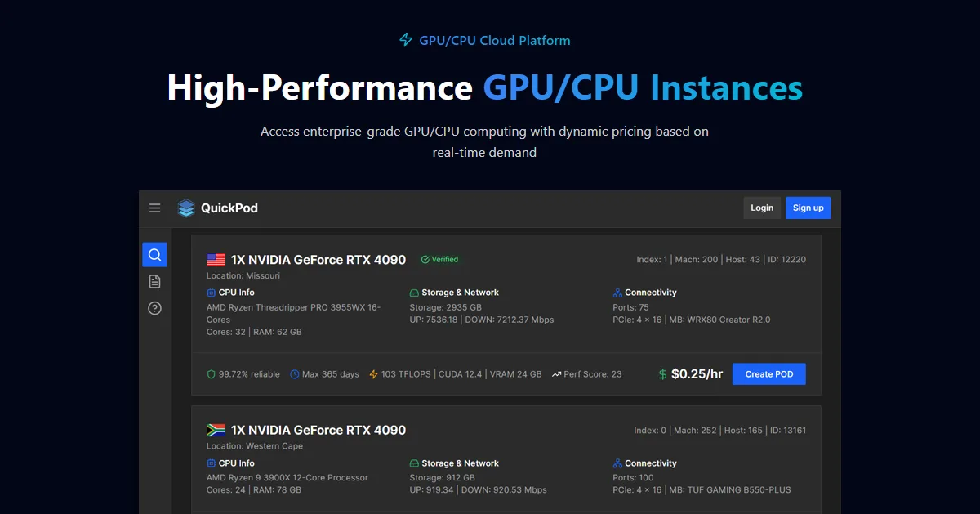The image size is (980, 514).
Task: Click the "Location: Missouri" text
Action: point(243,276)
